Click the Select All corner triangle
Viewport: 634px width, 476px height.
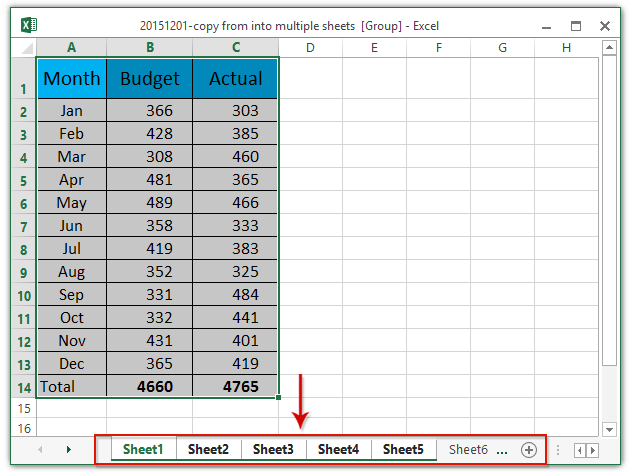(x=21, y=47)
